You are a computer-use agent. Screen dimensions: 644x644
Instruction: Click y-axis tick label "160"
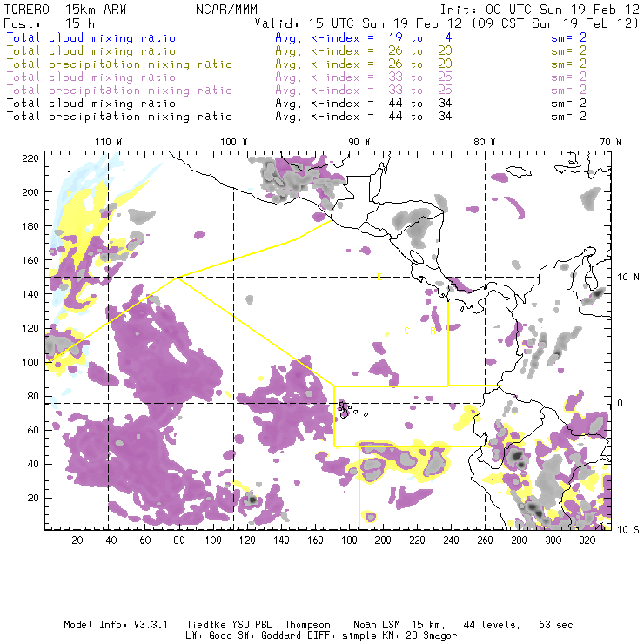point(30,260)
